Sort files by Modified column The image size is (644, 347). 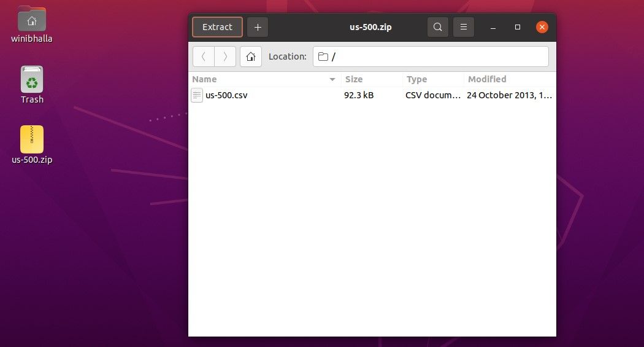(x=509, y=79)
